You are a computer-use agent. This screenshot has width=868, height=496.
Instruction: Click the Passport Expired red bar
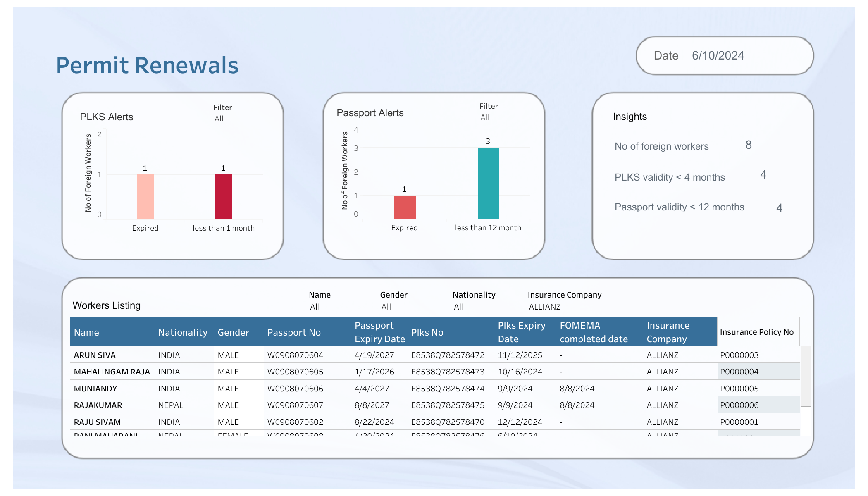click(405, 207)
